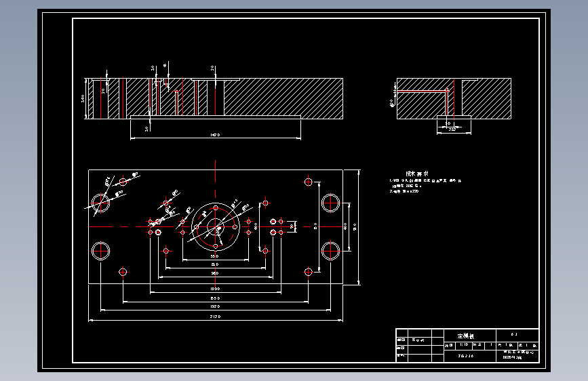
Task: Click the 1090 dimension label
Action: click(x=215, y=289)
